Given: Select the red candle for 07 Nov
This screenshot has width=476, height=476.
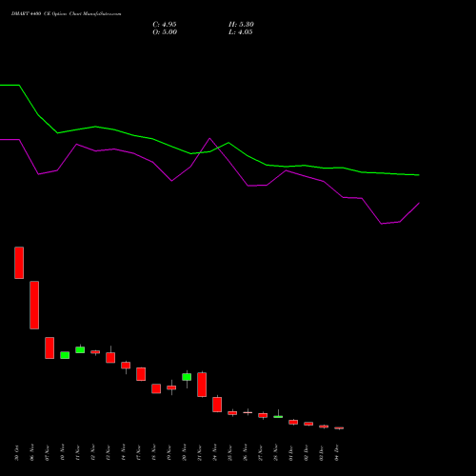Looking at the screenshot, I should point(50,347).
